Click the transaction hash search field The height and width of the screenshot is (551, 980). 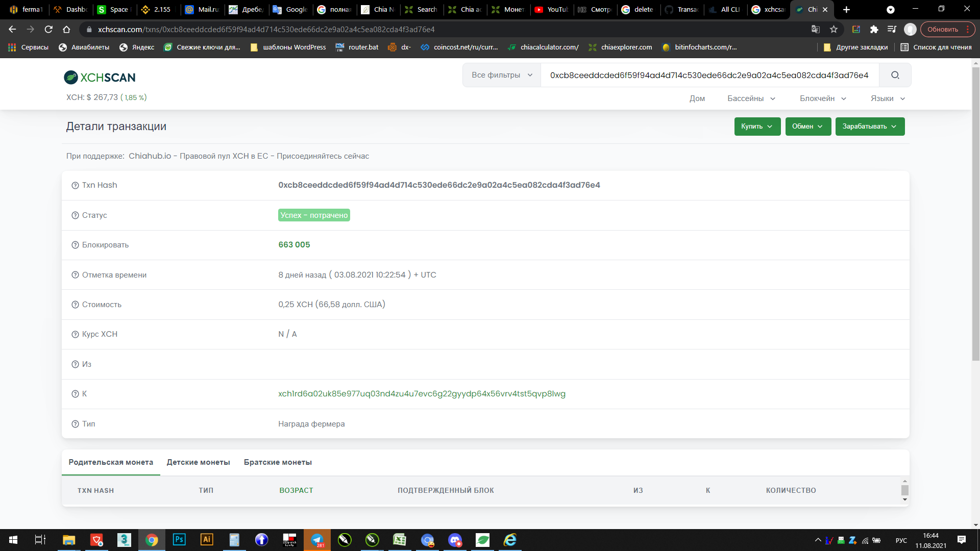pyautogui.click(x=708, y=75)
